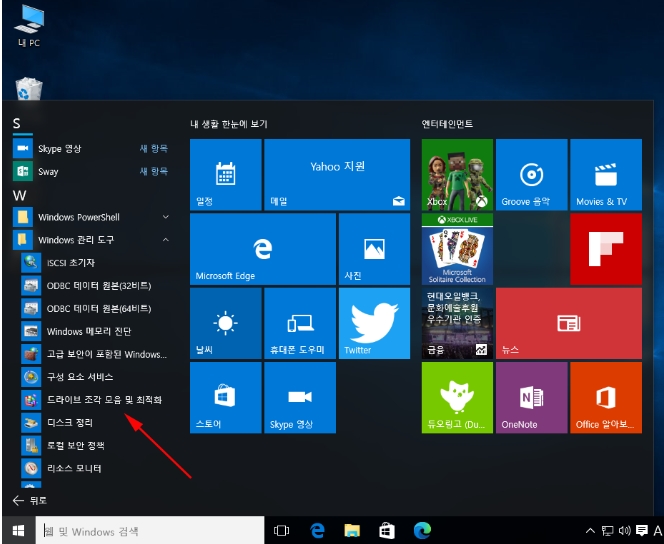Go back with the 뒤로 button
This screenshot has width=664, height=544.
pyautogui.click(x=30, y=501)
